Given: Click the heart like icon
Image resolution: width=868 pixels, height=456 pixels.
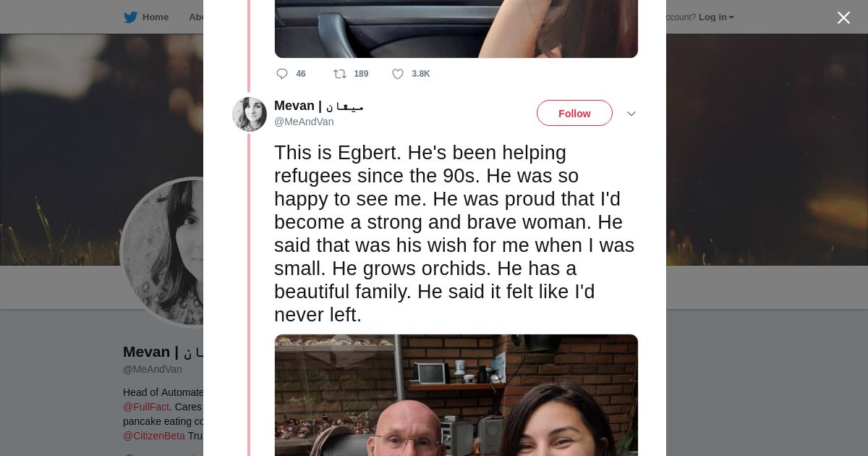Looking at the screenshot, I should [398, 74].
